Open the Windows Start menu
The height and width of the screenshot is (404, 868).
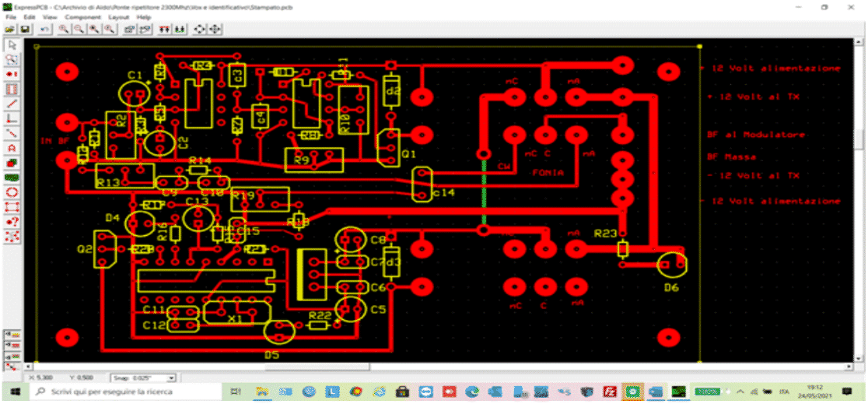(x=15, y=392)
